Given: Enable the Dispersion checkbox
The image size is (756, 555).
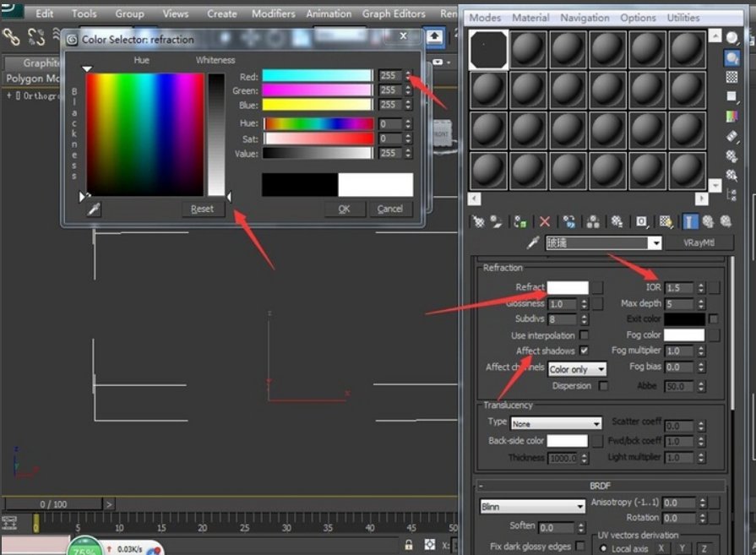Looking at the screenshot, I should [x=602, y=386].
